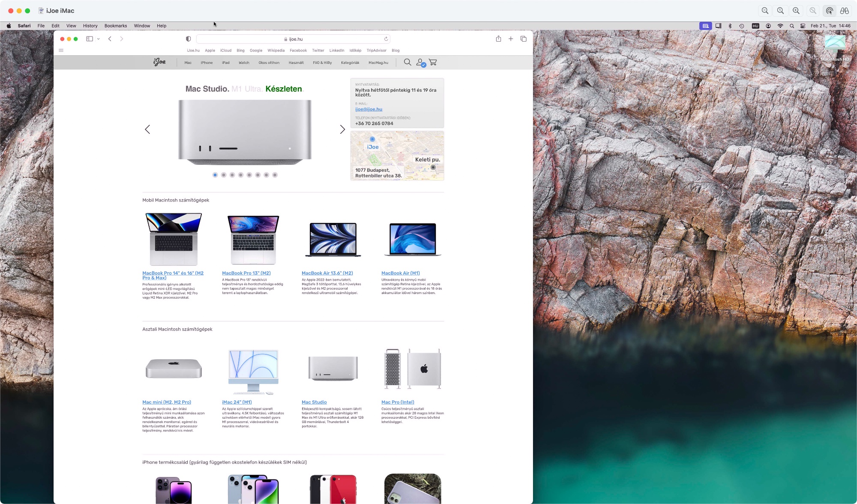Screen dimensions: 857x504
Task: Open the shopping cart icon
Action: pyautogui.click(x=433, y=62)
